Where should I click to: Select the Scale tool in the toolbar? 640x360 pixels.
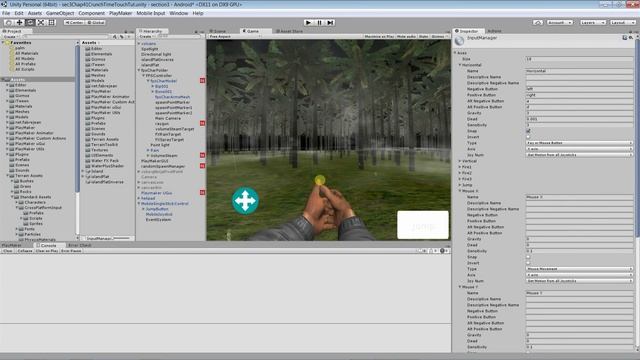(41, 22)
